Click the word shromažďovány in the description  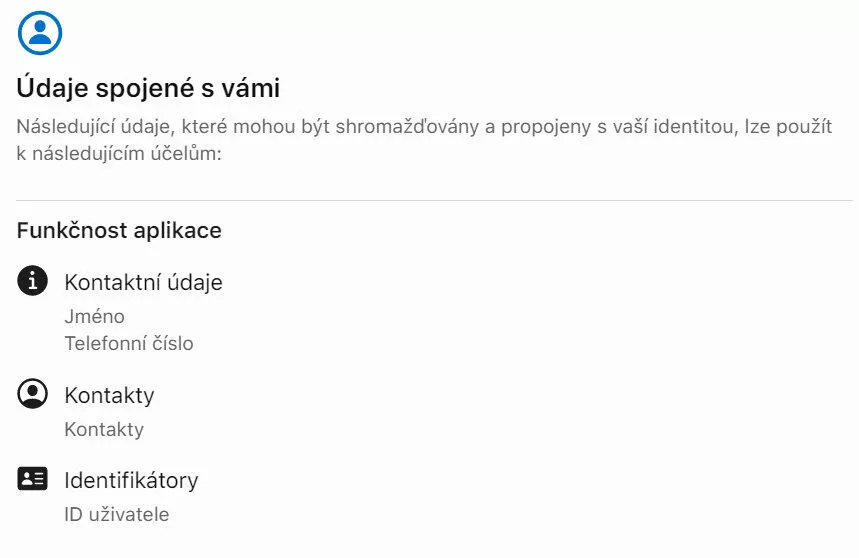408,127
